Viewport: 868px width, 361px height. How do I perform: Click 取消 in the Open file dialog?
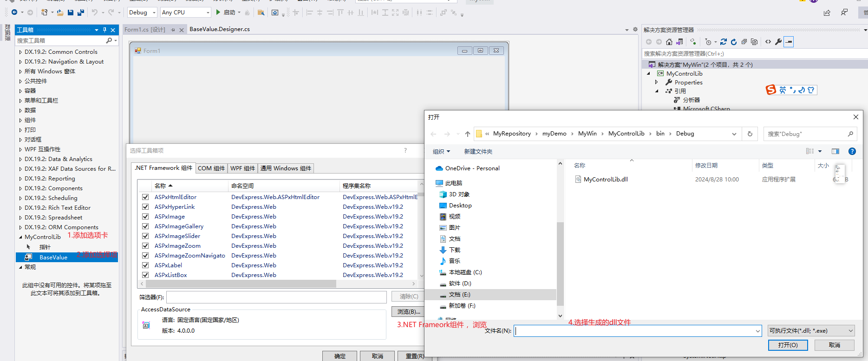tap(835, 345)
